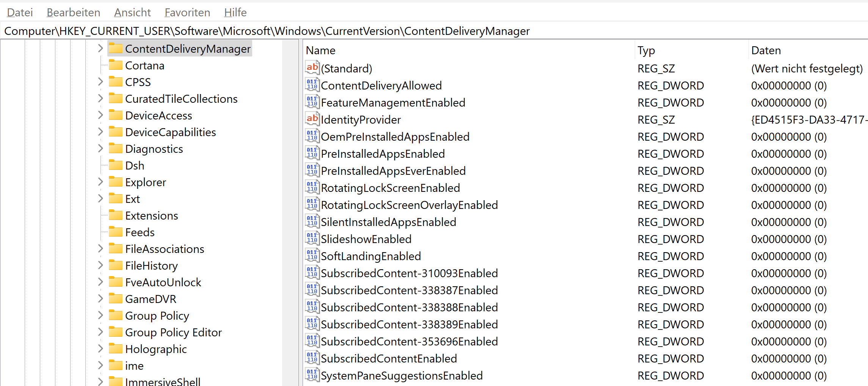
Task: Select the Extensions folder icon
Action: click(116, 215)
